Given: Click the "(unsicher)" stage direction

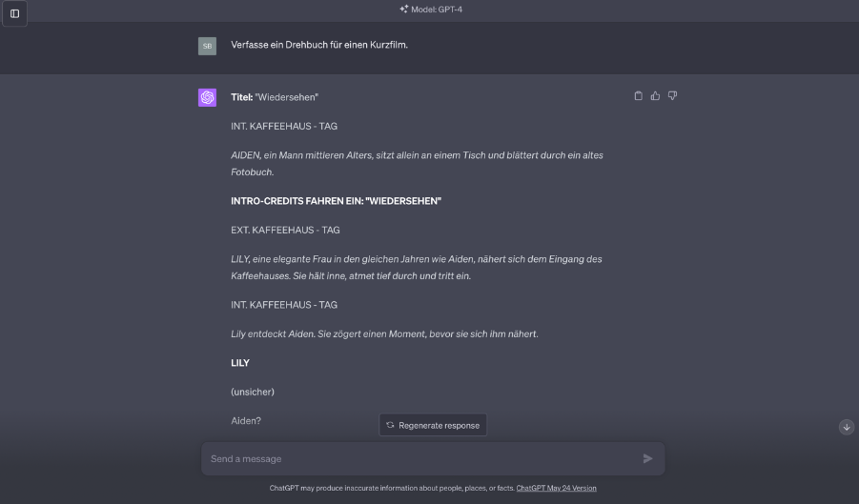Looking at the screenshot, I should click(x=253, y=392).
